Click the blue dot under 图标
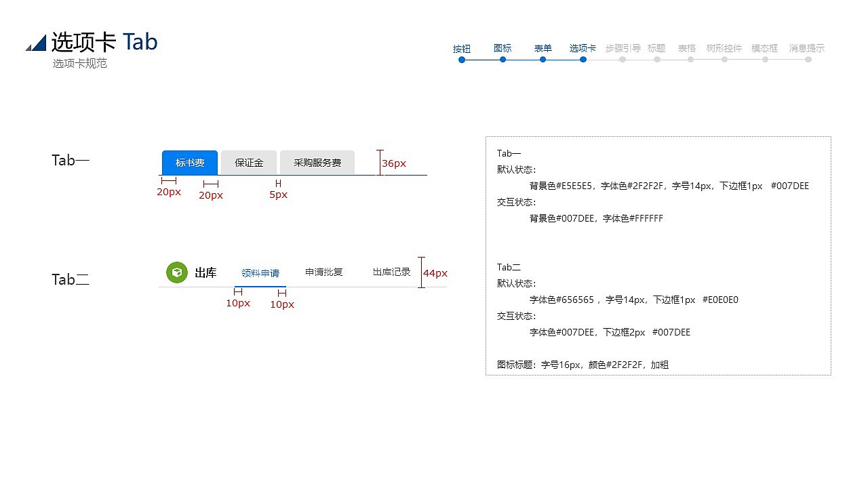 coord(502,60)
